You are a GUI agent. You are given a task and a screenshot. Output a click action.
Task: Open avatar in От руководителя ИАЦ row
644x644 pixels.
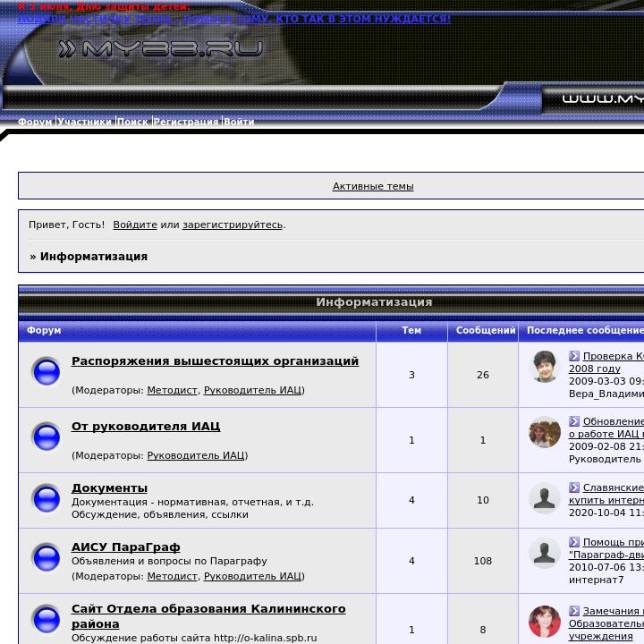(544, 432)
